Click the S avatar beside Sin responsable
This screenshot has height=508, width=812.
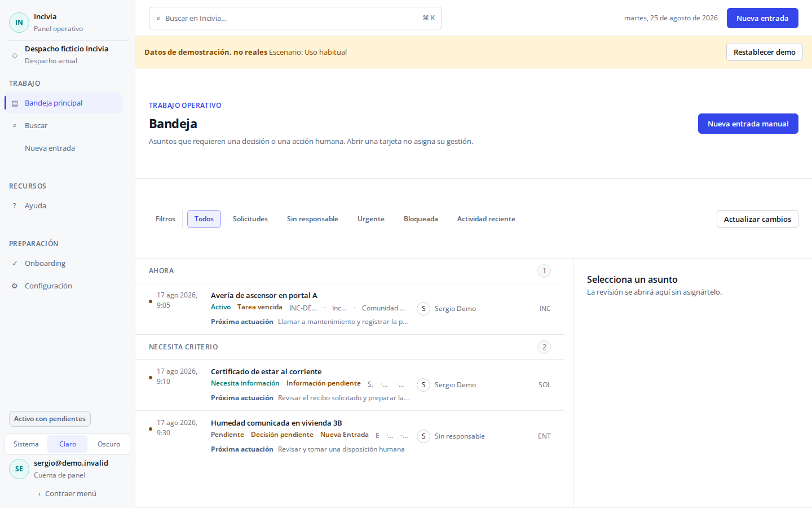(423, 436)
